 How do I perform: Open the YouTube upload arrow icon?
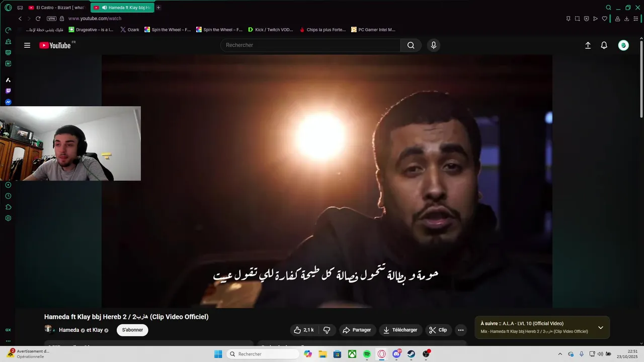coord(588,45)
